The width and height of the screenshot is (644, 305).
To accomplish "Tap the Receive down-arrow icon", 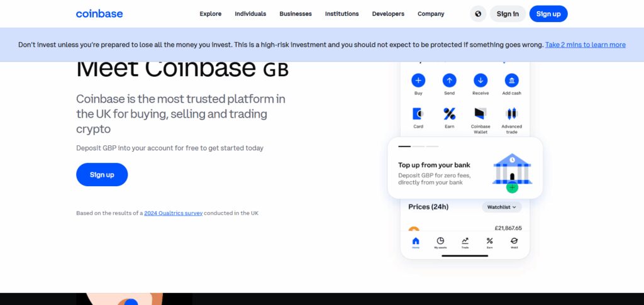I will (x=480, y=80).
